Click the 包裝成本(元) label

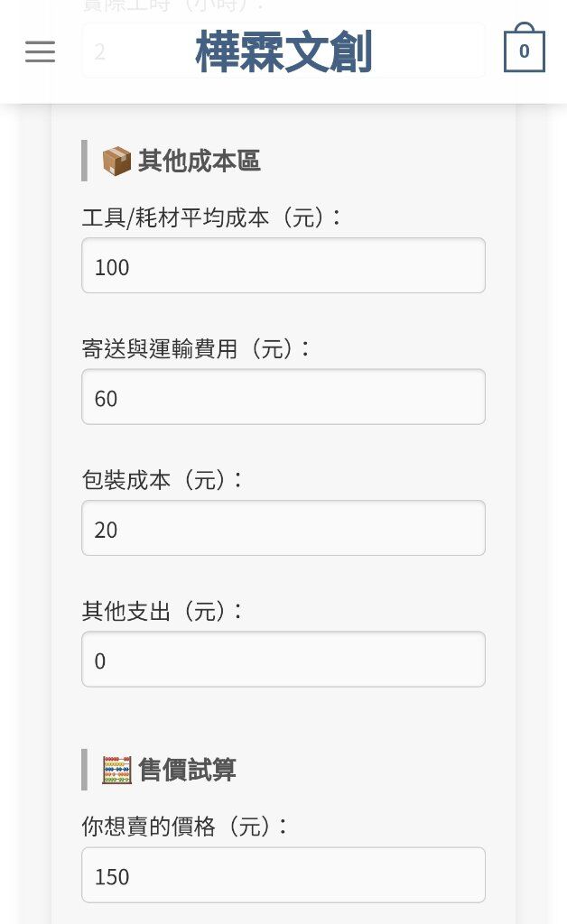(163, 480)
